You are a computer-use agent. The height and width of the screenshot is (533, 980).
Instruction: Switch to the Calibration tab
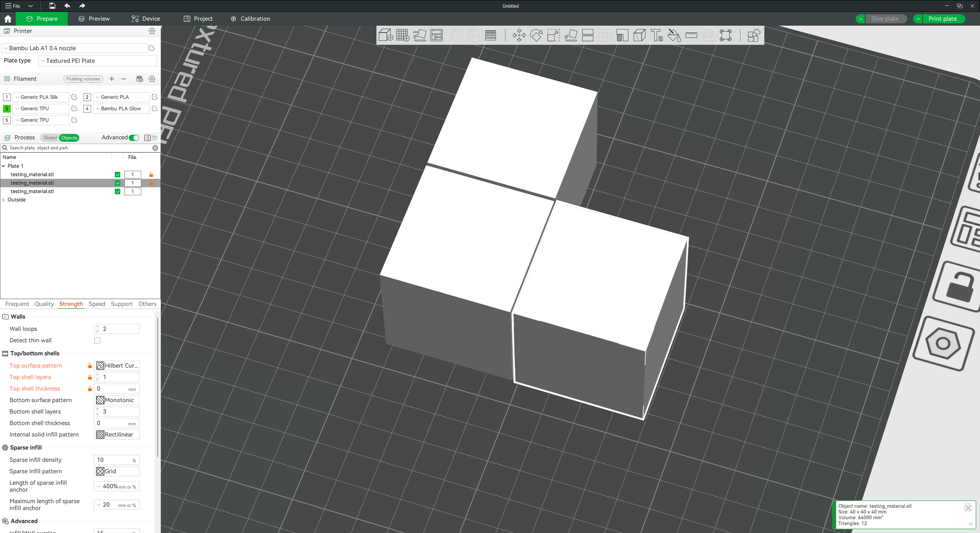point(250,19)
